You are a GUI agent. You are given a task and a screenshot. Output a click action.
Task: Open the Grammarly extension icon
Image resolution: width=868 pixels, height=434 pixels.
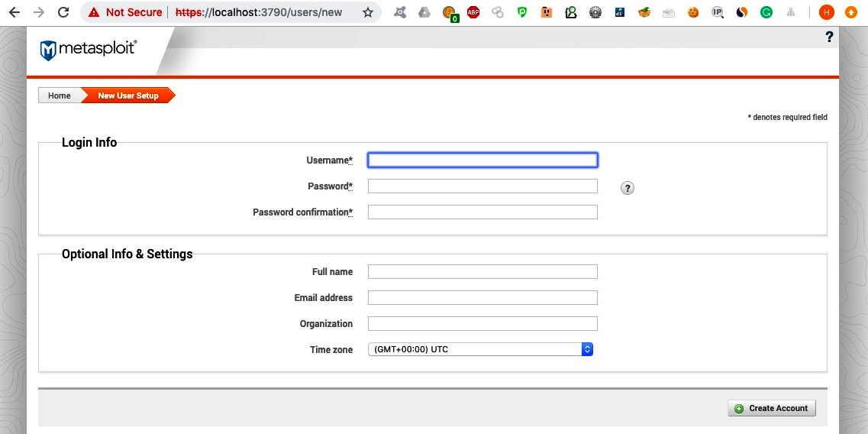(766, 12)
